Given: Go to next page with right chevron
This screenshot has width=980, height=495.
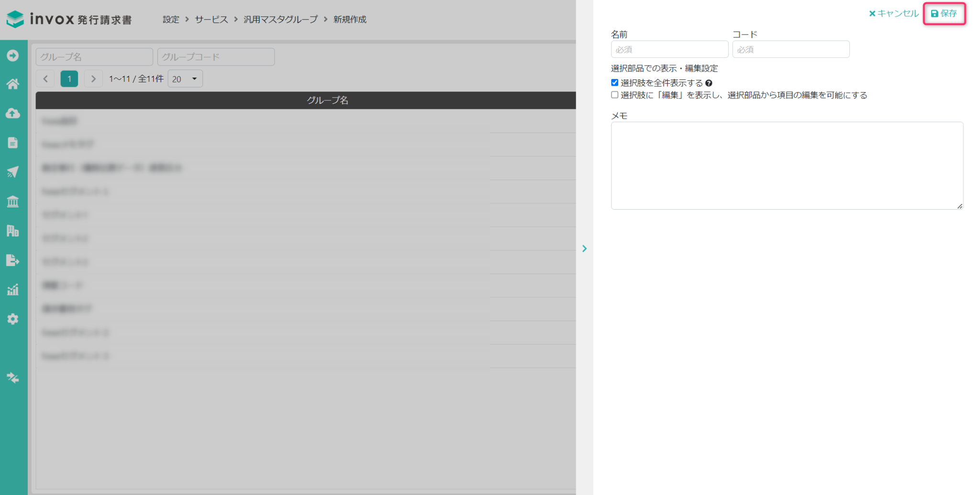Looking at the screenshot, I should 93,79.
